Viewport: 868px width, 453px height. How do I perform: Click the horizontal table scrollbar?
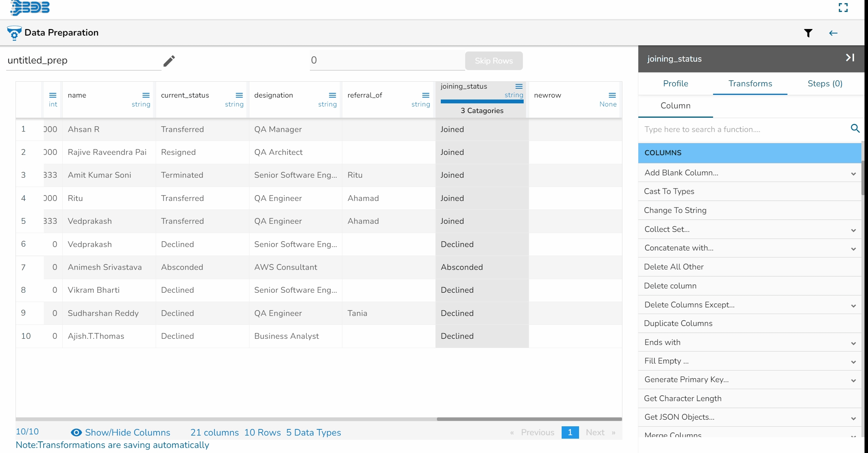(529, 419)
